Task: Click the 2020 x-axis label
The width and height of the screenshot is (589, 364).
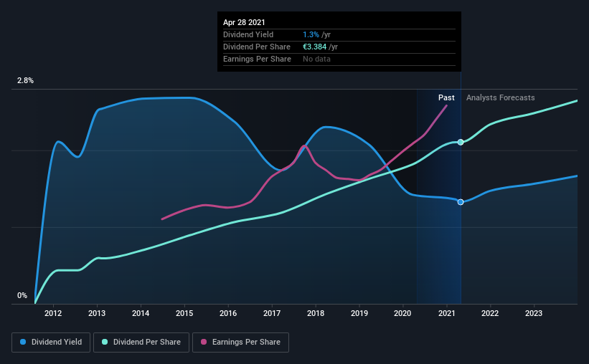Action: point(402,313)
